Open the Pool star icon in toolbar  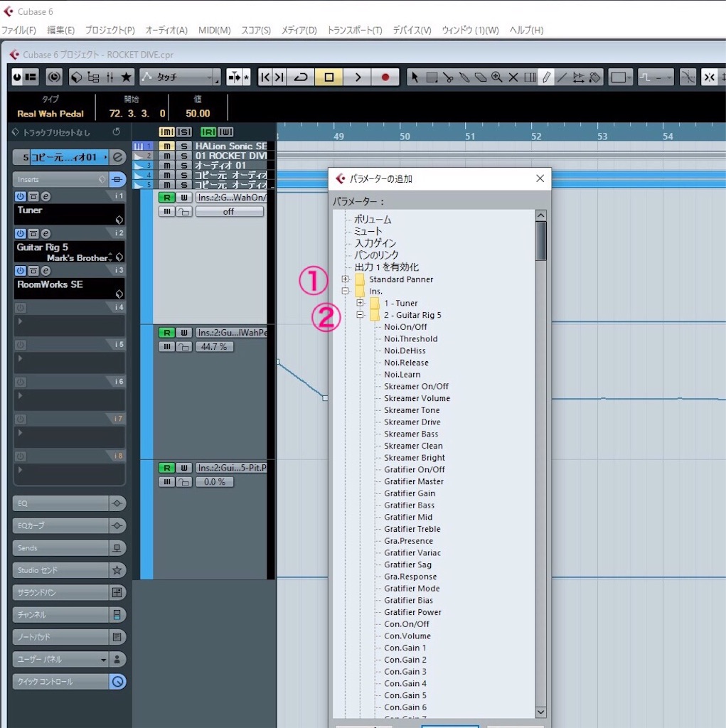pos(126,77)
